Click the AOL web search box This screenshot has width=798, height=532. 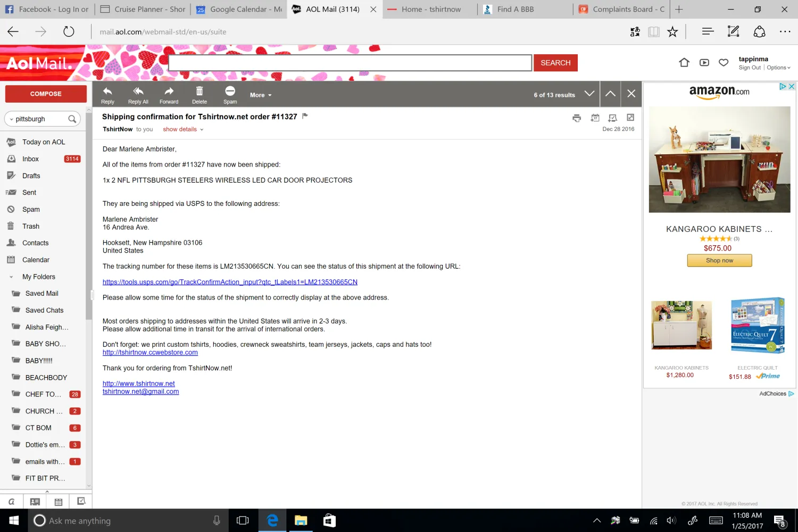pos(350,63)
